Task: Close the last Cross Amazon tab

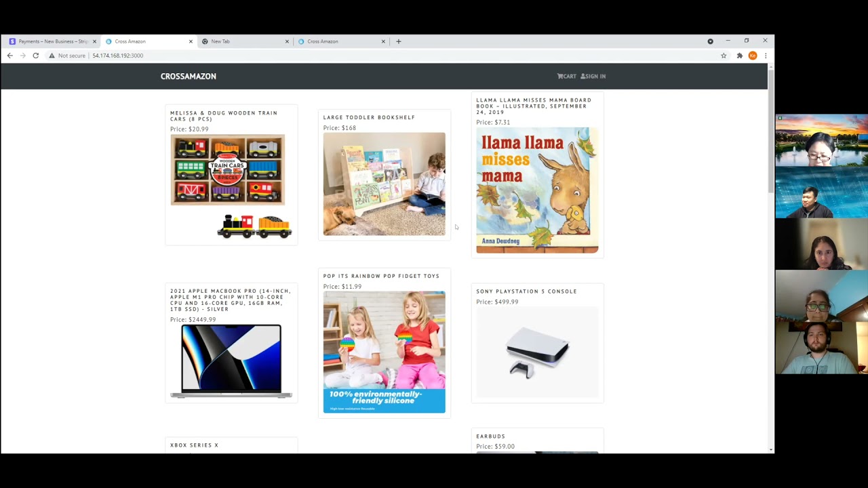Action: coord(383,41)
